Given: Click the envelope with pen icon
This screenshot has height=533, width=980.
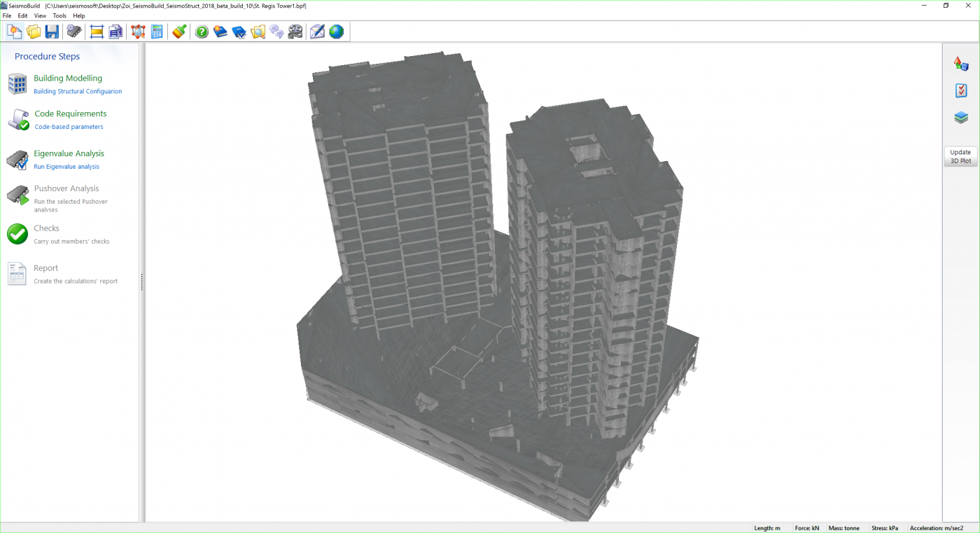Looking at the screenshot, I should [317, 32].
